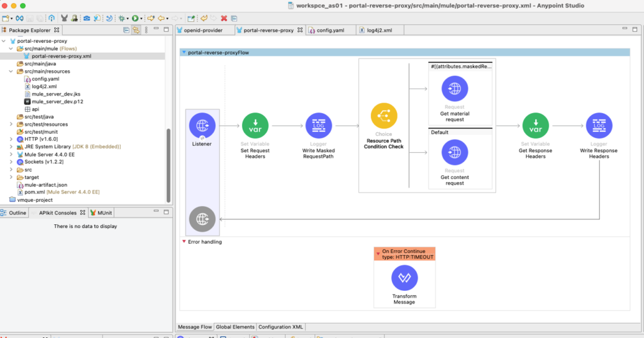Collapse the Error handling section
Image resolution: width=644 pixels, height=338 pixels.
click(184, 242)
